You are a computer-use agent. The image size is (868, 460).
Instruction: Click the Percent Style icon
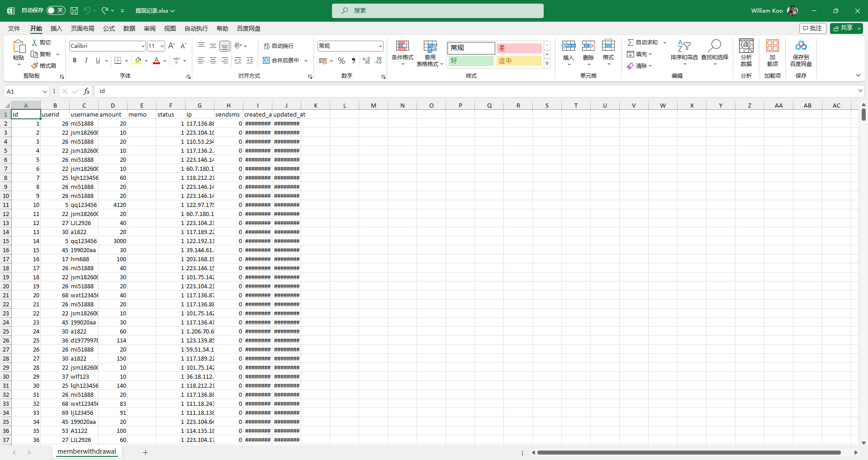point(342,61)
